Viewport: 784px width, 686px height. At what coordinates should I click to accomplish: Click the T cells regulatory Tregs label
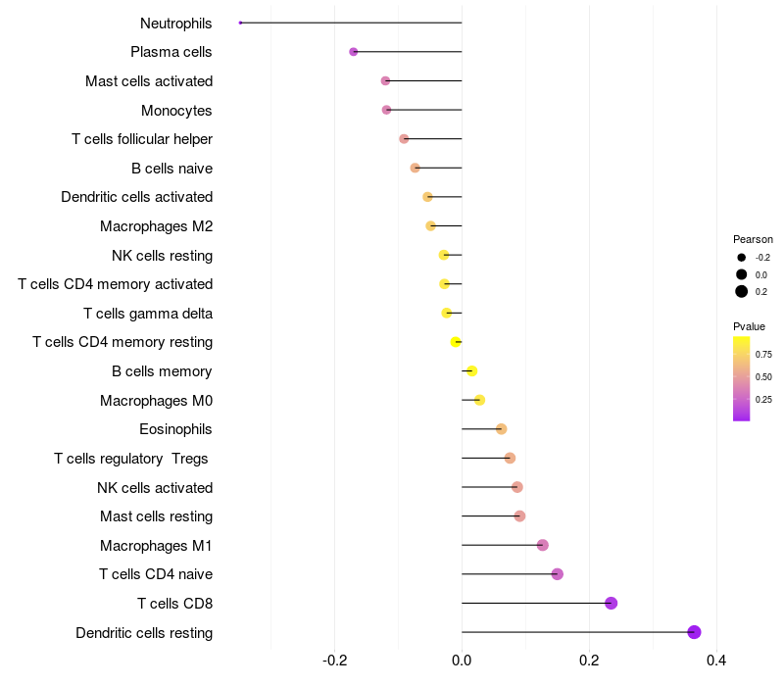point(131,459)
